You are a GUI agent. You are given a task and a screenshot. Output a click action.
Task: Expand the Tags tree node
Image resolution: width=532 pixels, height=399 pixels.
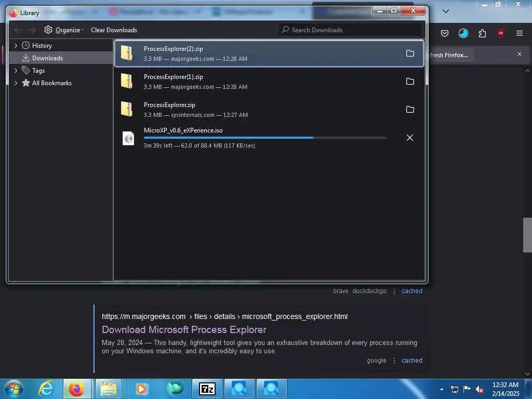pyautogui.click(x=16, y=70)
